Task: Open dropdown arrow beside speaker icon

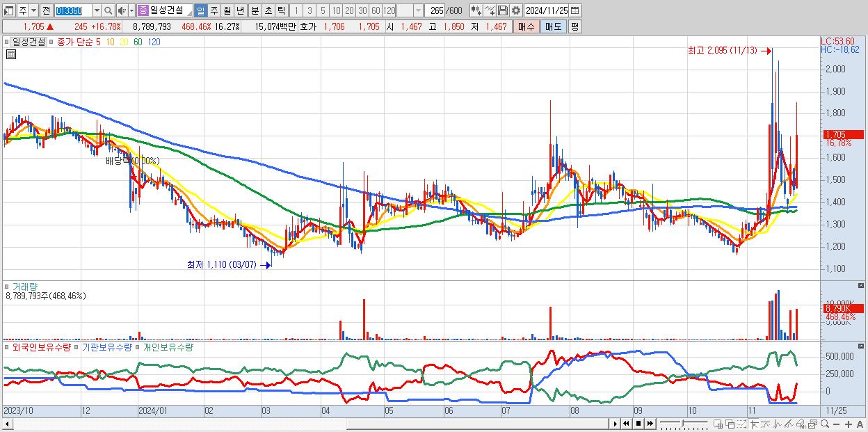Action: click(x=131, y=11)
